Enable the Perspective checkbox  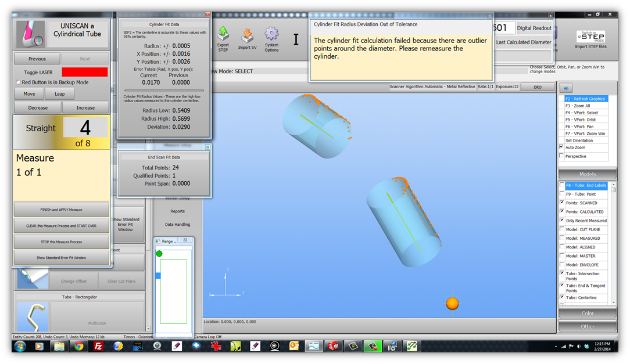[561, 156]
